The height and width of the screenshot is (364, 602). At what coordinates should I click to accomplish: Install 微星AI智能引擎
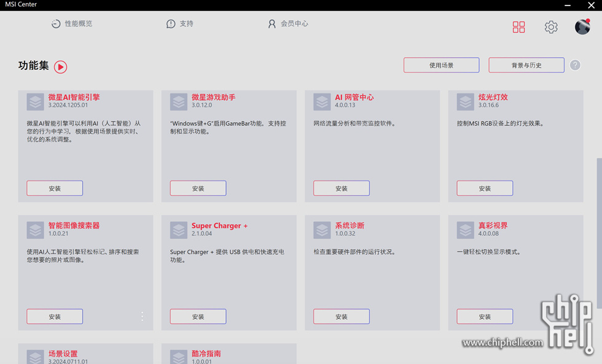tap(55, 188)
